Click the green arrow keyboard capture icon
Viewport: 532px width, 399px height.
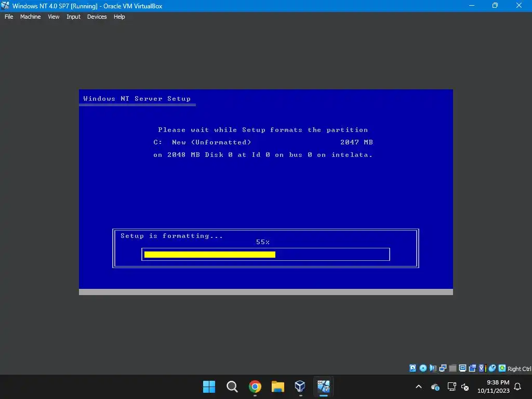coord(502,368)
